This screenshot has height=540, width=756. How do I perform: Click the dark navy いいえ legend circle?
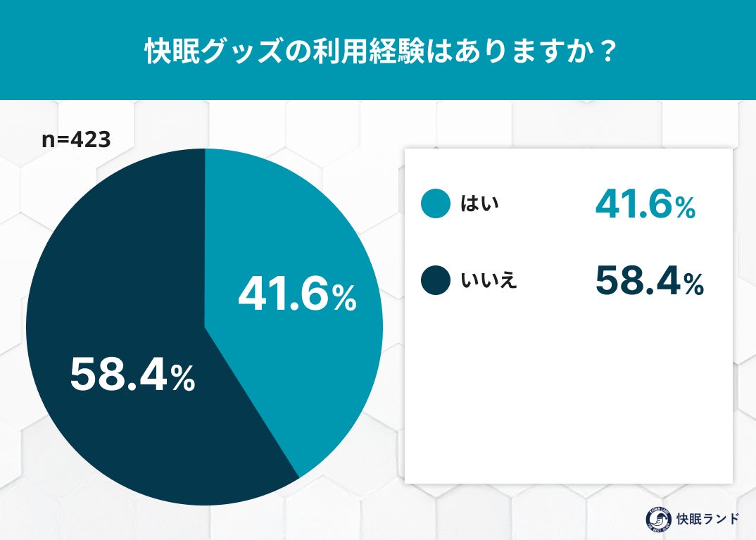pos(435,280)
